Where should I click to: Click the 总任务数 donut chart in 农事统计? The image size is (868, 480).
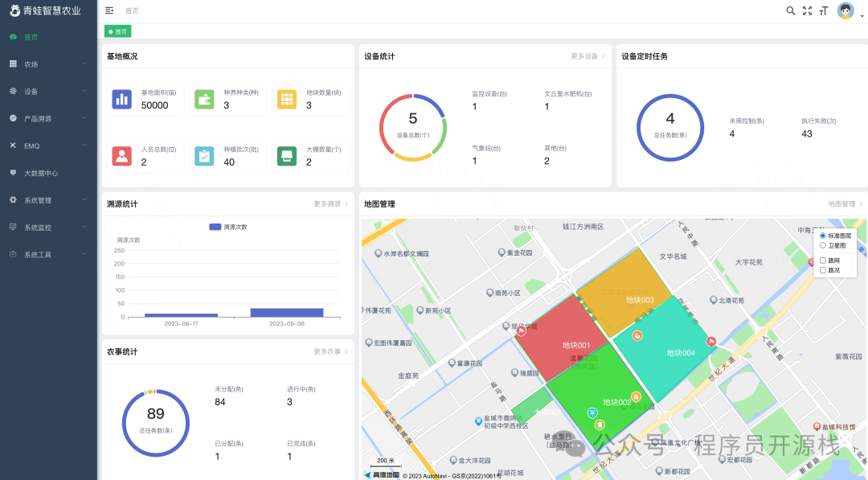pyautogui.click(x=156, y=422)
